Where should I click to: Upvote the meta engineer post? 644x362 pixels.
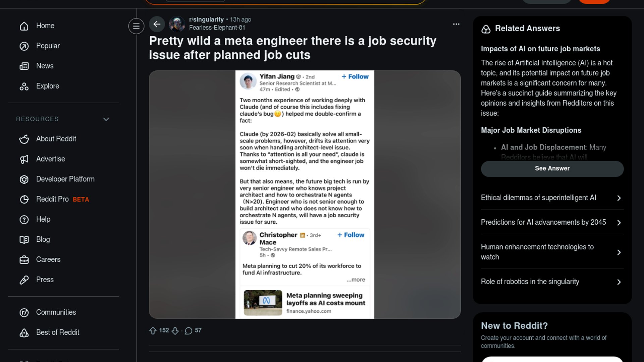tap(153, 330)
